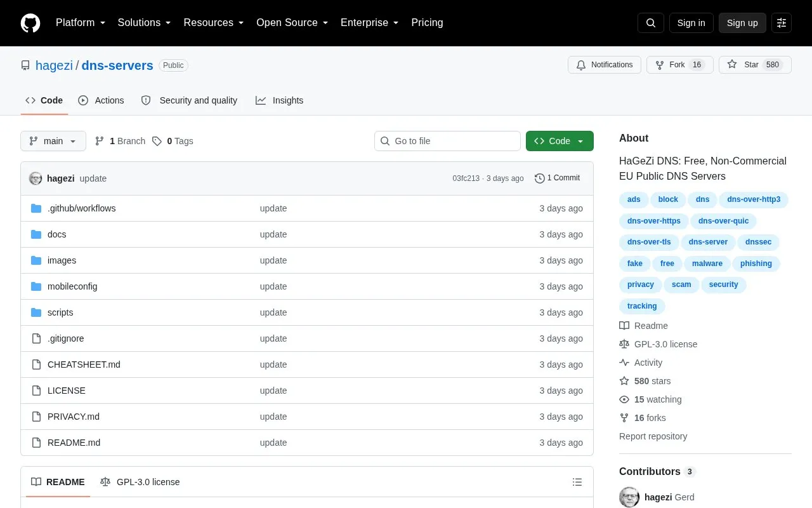Click the LICENSE file icon

point(36,391)
